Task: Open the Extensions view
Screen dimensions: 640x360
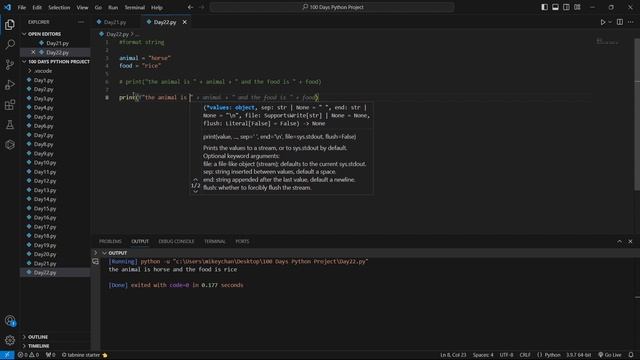Action: pyautogui.click(x=10, y=105)
